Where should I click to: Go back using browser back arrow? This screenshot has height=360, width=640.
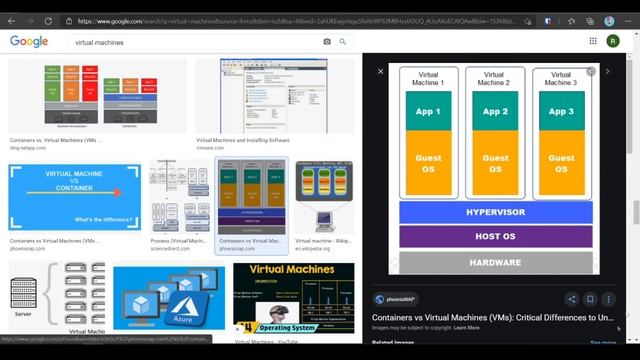pos(11,21)
